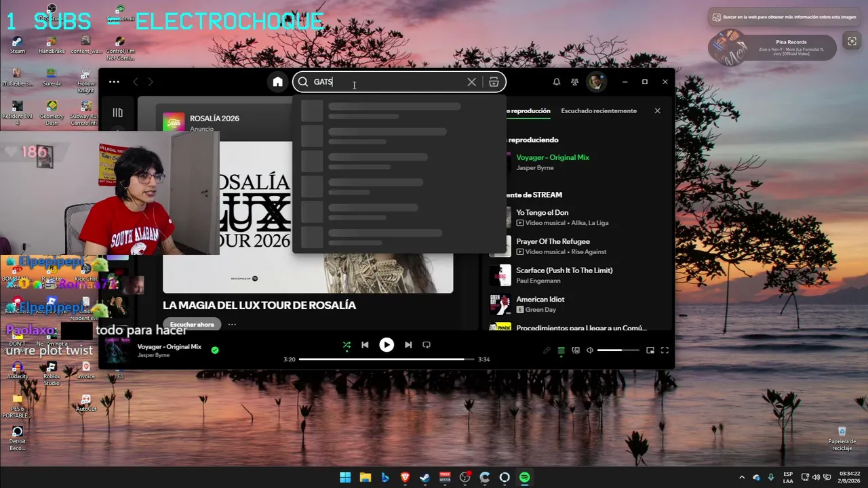Open Voicemeeter from taskbar
Viewport: 868px width, 488px height.
point(445,477)
